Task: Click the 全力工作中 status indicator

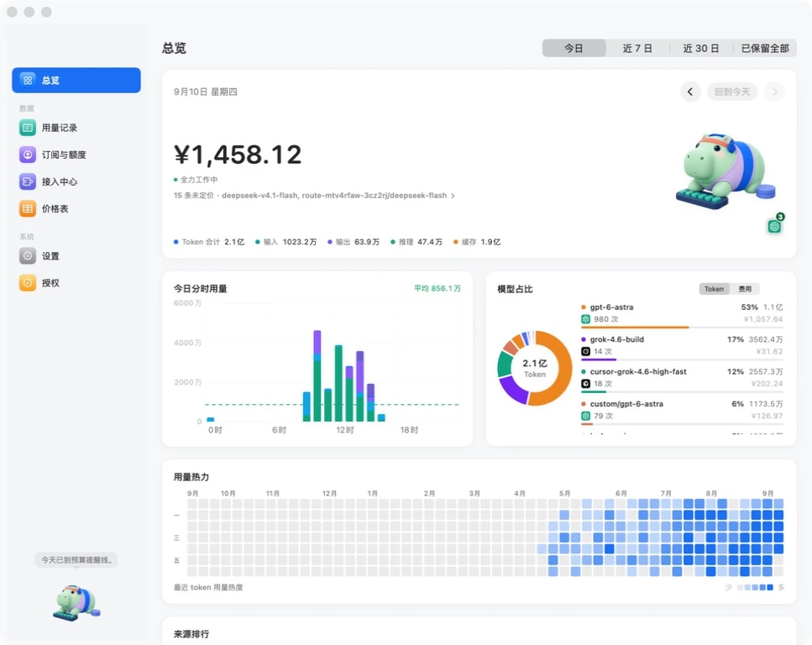Action: click(196, 180)
